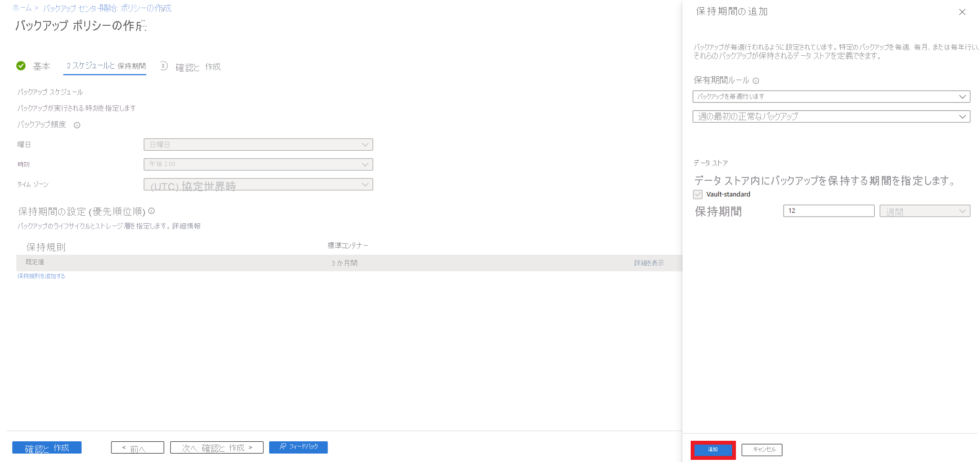
Task: Open the 詳細情報 link
Action: click(186, 226)
